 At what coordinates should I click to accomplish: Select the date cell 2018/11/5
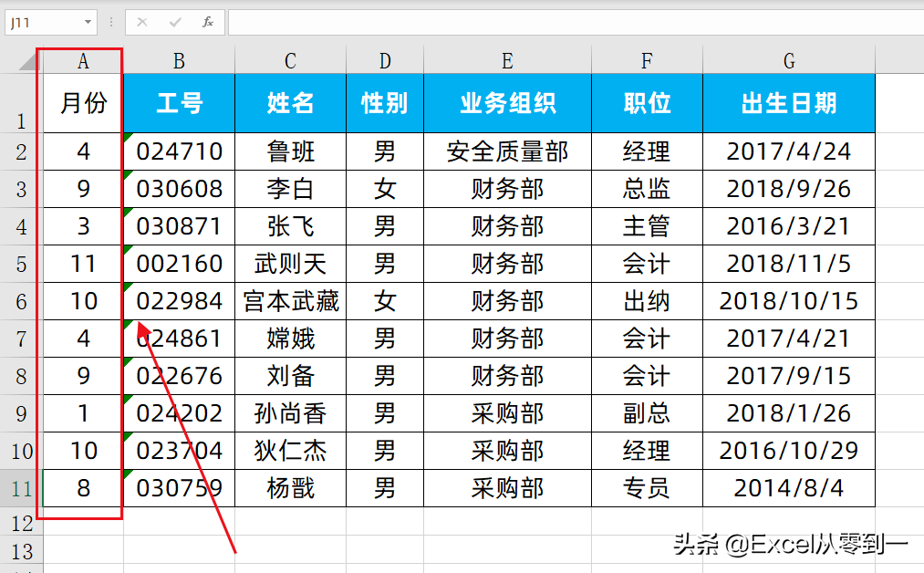(x=789, y=264)
